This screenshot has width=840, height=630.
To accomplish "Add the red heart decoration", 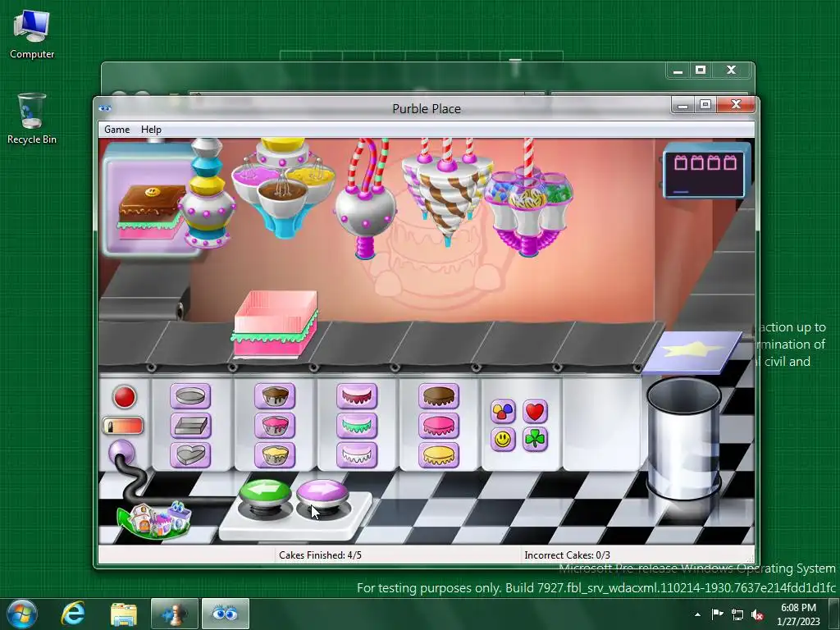I will [x=535, y=412].
